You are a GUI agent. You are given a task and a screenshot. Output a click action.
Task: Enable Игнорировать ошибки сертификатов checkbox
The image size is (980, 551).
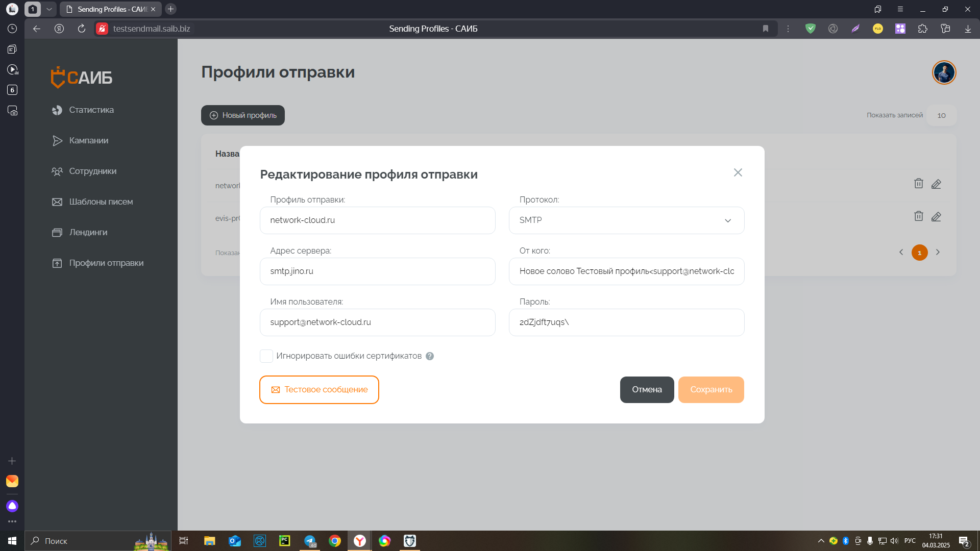[x=266, y=356]
